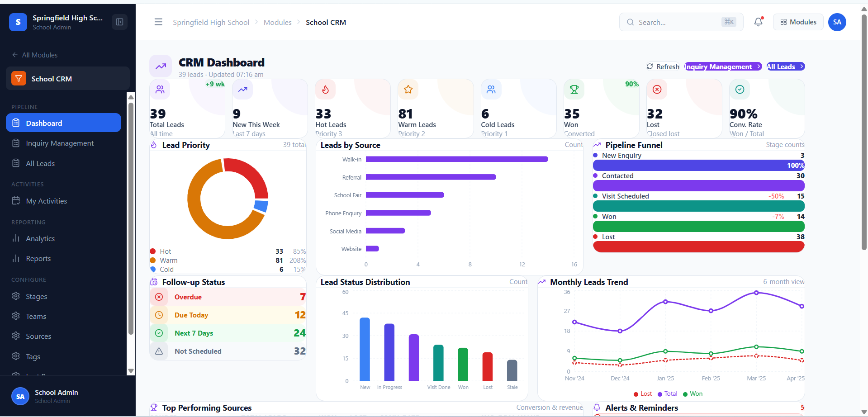Click the Total Leads people icon
The image size is (868, 417).
[160, 90]
